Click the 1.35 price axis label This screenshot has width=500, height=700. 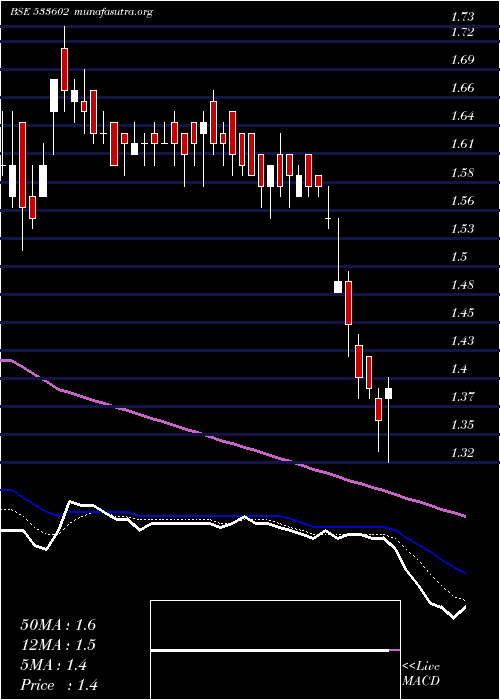pyautogui.click(x=463, y=425)
